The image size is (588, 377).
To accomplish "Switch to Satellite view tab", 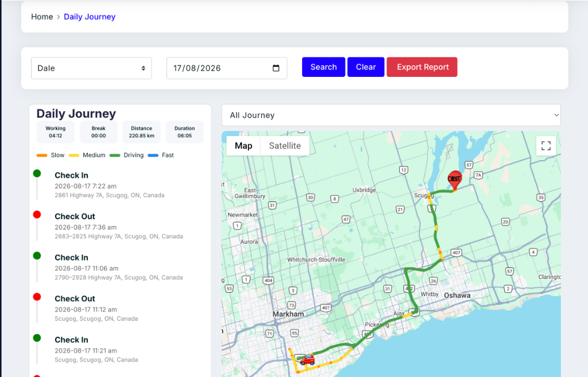I will point(285,146).
